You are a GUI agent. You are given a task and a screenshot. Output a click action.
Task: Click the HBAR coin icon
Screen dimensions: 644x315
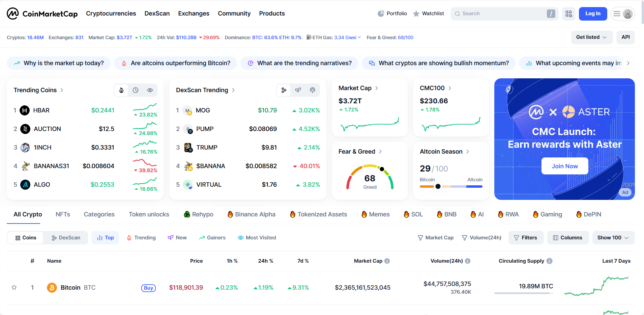(25, 110)
